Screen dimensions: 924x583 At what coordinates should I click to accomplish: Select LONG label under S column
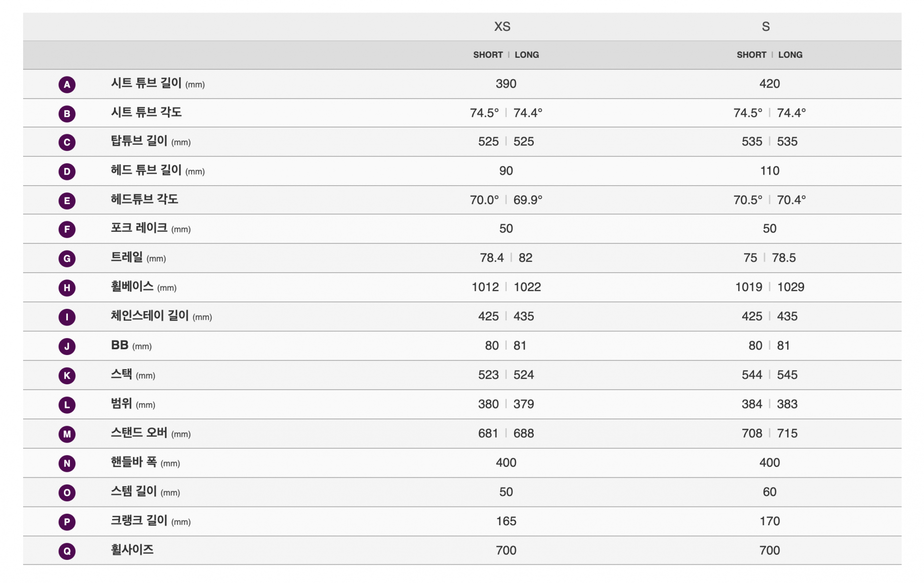(x=790, y=55)
